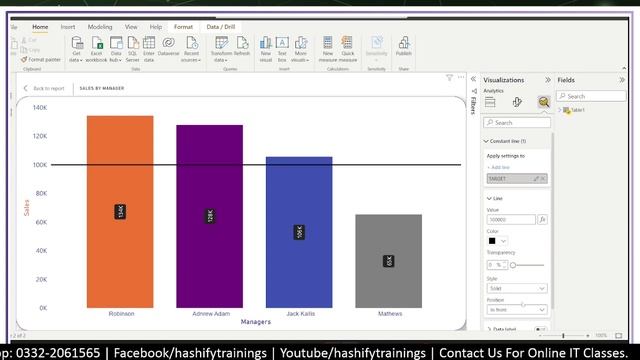Image resolution: width=640 pixels, height=360 pixels.
Task: Switch to Build visual (fields) pane icon
Action: click(x=490, y=102)
